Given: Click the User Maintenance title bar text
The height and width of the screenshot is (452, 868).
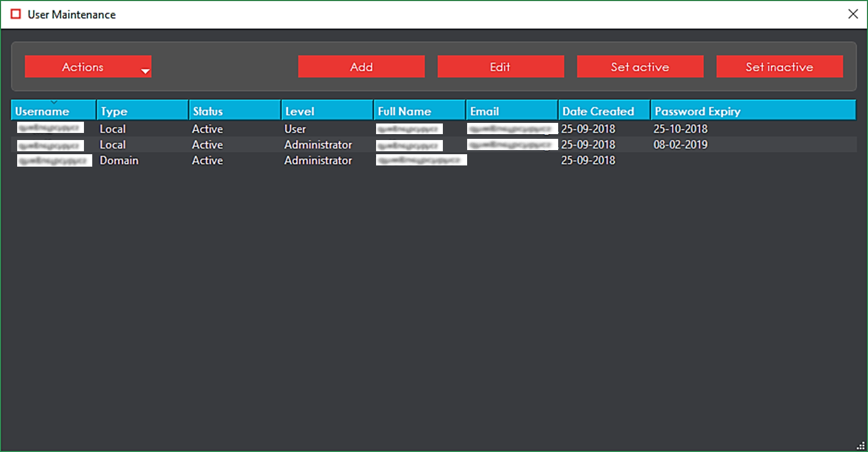Looking at the screenshot, I should tap(72, 15).
